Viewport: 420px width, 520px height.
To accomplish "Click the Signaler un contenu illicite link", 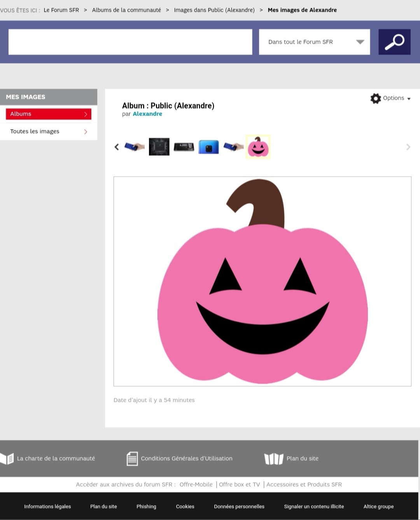I will (314, 506).
